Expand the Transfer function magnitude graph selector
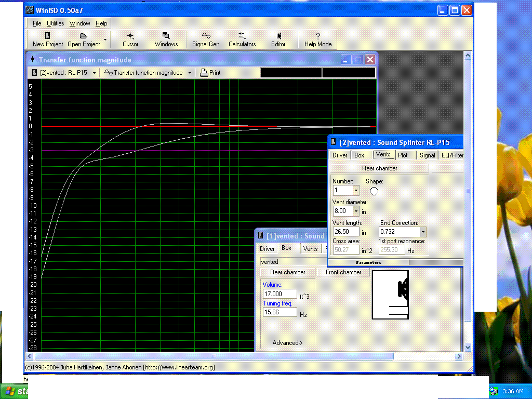 pos(190,73)
